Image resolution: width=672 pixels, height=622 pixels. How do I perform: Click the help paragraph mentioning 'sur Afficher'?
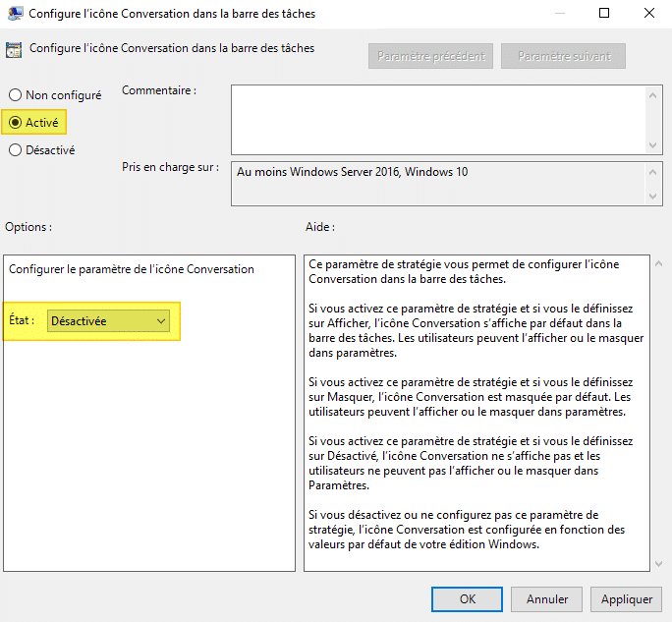[476, 330]
